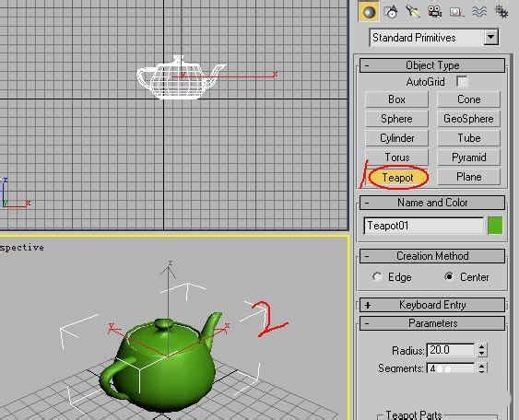Click the Sphere primitive button

click(396, 119)
